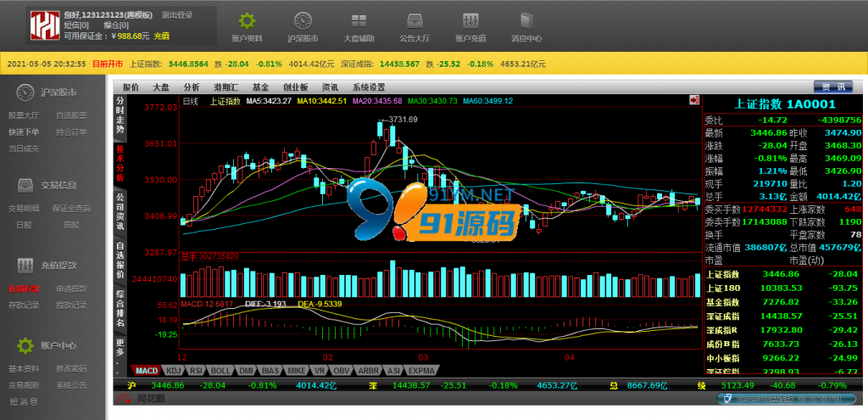Open the 系统设置 menu
This screenshot has width=868, height=420.
click(x=369, y=87)
